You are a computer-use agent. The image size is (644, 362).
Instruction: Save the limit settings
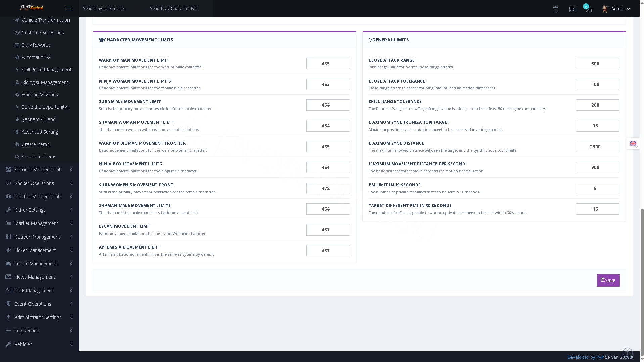coord(608,280)
